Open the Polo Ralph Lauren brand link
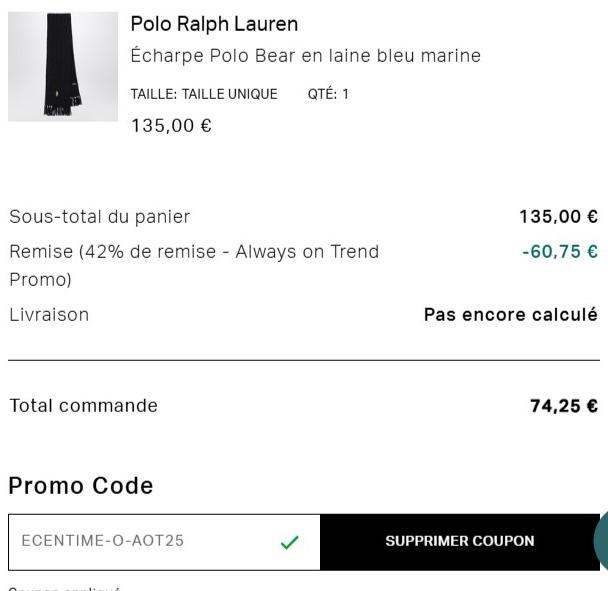This screenshot has width=608, height=591. 214,24
